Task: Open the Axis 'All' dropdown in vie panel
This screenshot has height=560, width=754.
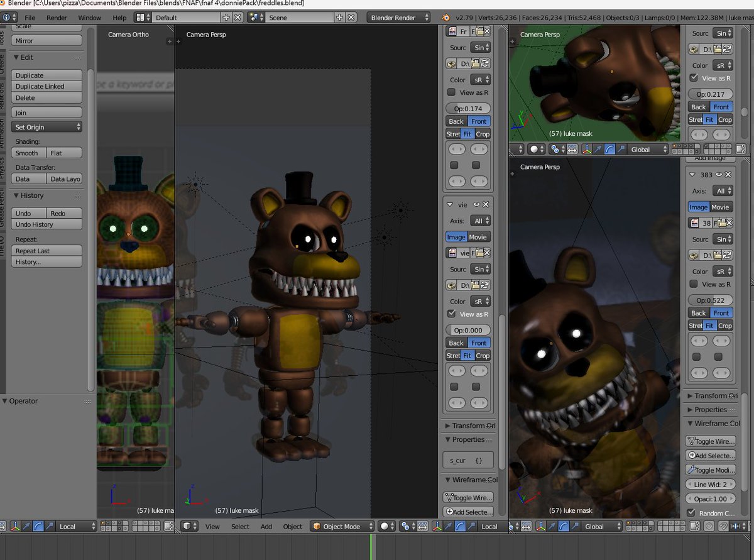Action: coord(482,221)
